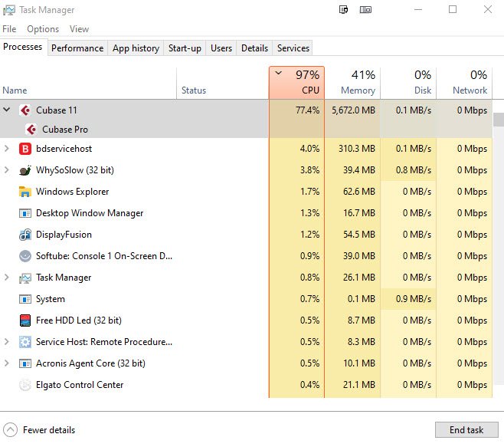Image resolution: width=504 pixels, height=447 pixels.
Task: Click the Cubase Pro child process icon
Action: point(31,130)
